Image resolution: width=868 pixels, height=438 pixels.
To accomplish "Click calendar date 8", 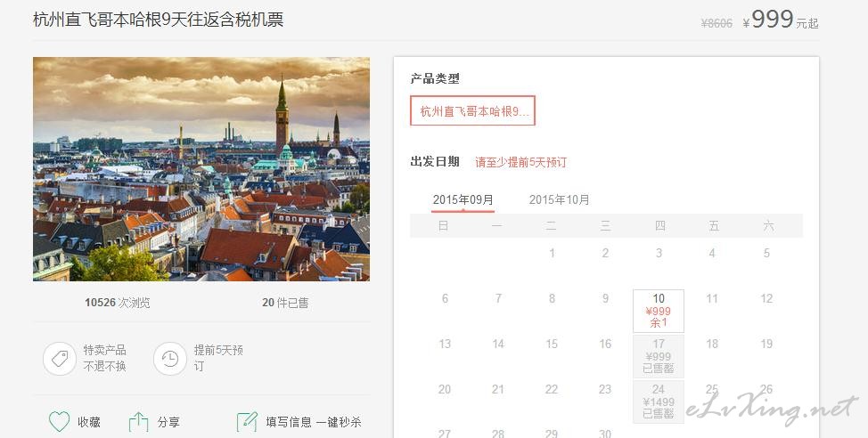I will (552, 298).
